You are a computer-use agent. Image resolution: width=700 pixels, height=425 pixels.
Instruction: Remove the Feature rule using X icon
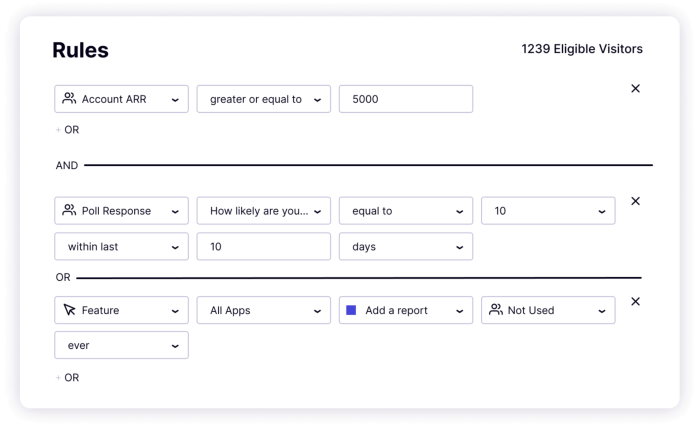635,301
